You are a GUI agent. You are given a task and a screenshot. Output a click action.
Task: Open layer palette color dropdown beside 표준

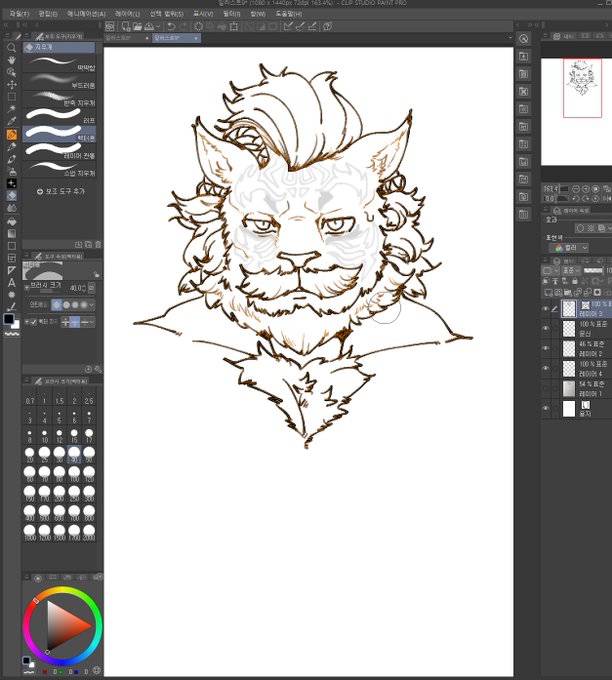coord(551,270)
